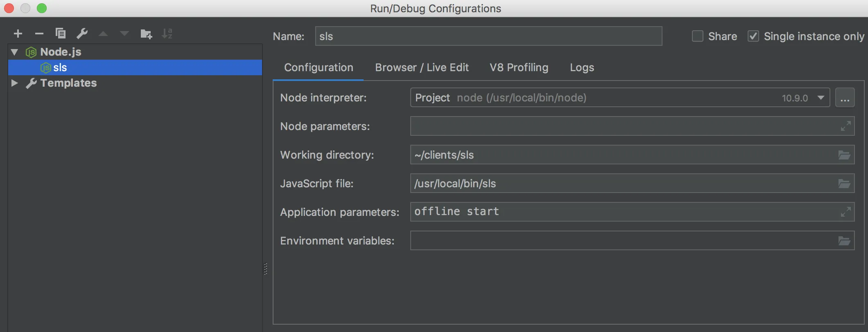Open Edit Templates via the wrench icon

pyautogui.click(x=82, y=34)
